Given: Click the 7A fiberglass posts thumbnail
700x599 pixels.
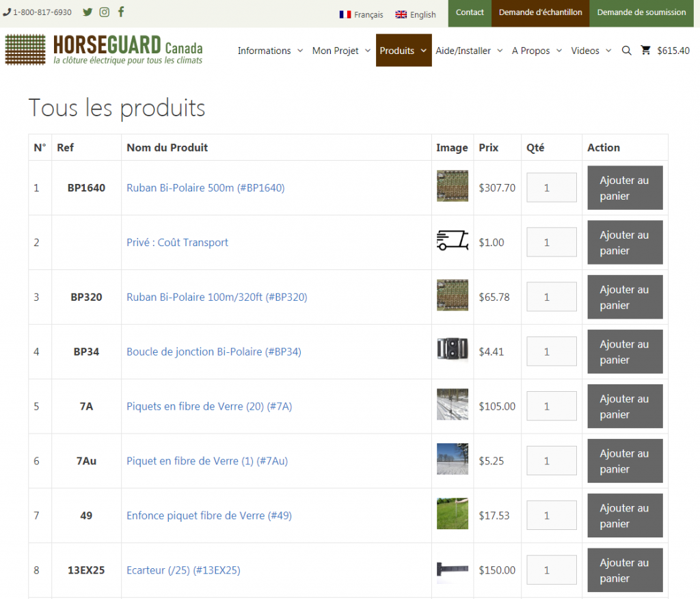Looking at the screenshot, I should tap(453, 404).
